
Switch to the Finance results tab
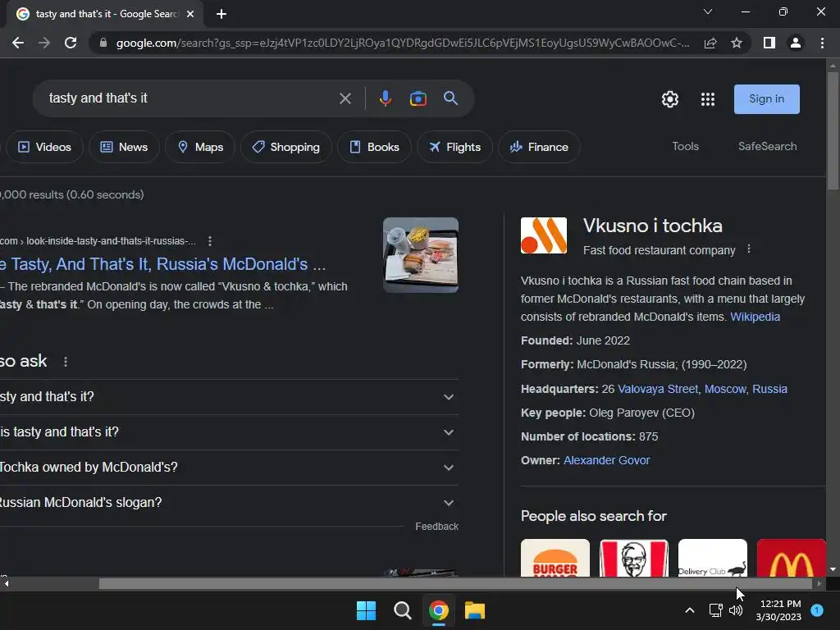[539, 147]
